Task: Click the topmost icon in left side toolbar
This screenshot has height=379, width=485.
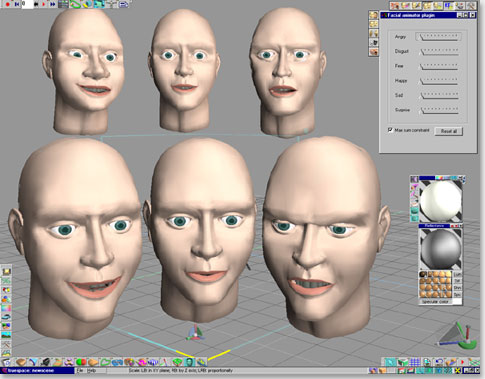Action: 6,271
